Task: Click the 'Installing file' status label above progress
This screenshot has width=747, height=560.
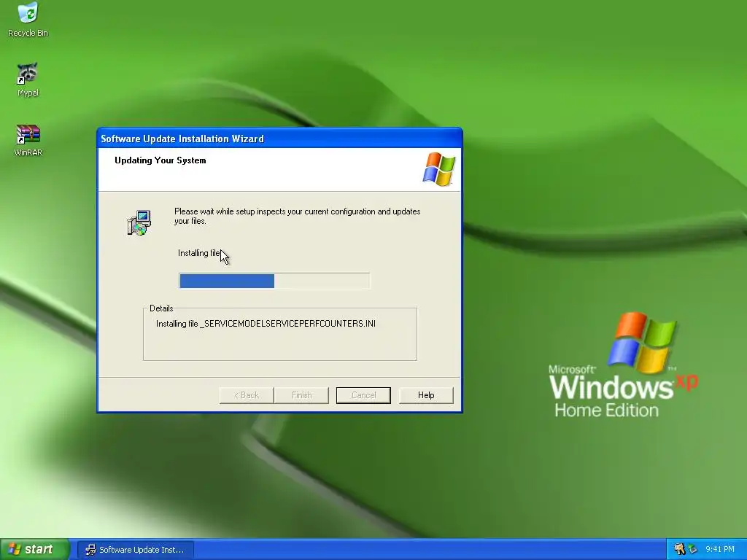Action: (x=199, y=253)
